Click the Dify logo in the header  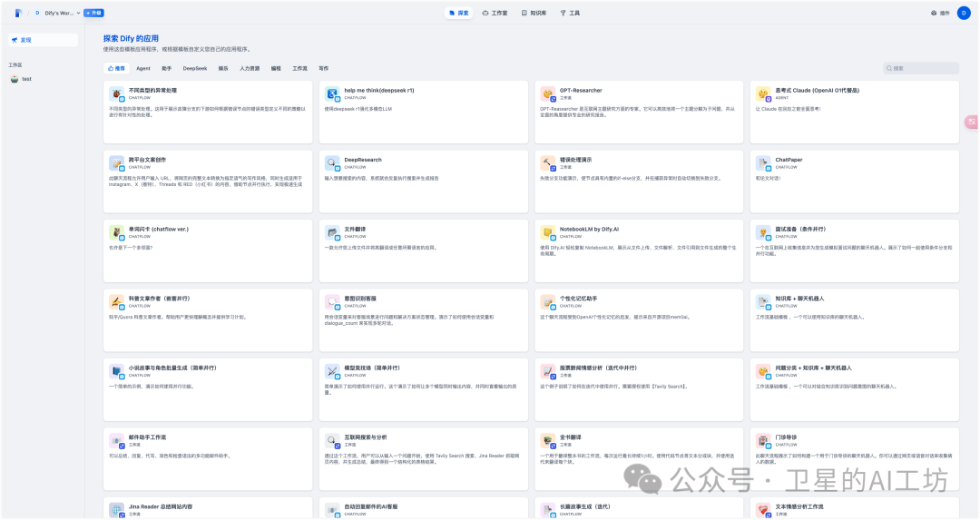click(x=18, y=13)
